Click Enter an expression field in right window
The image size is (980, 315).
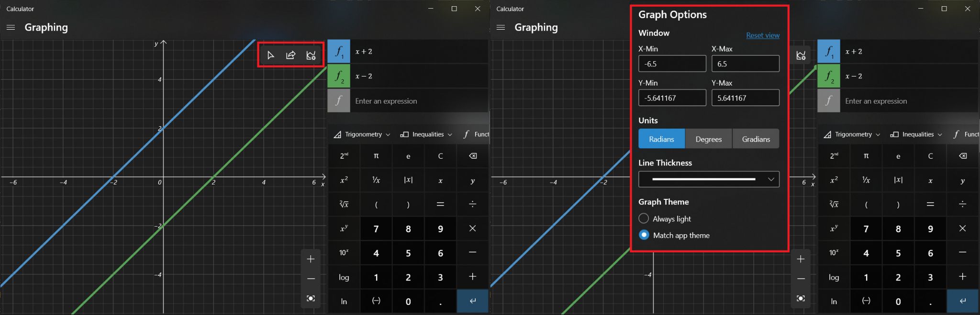coord(909,101)
